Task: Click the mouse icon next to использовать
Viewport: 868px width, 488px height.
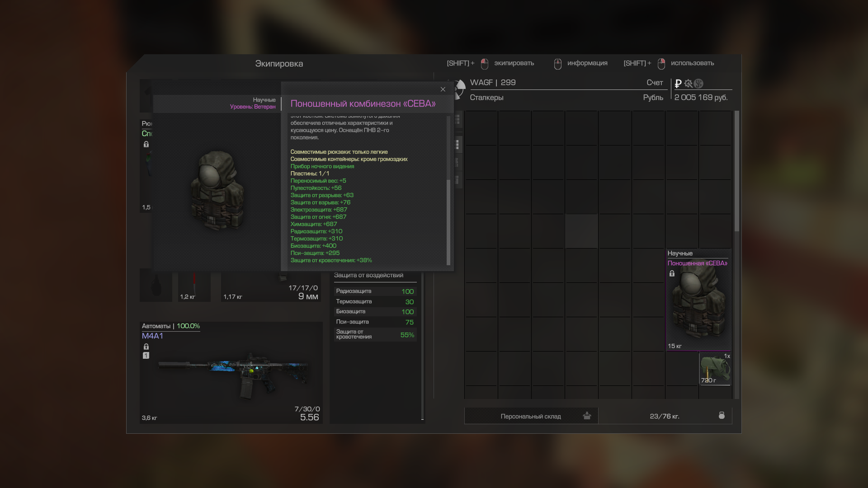Action: 661,64
